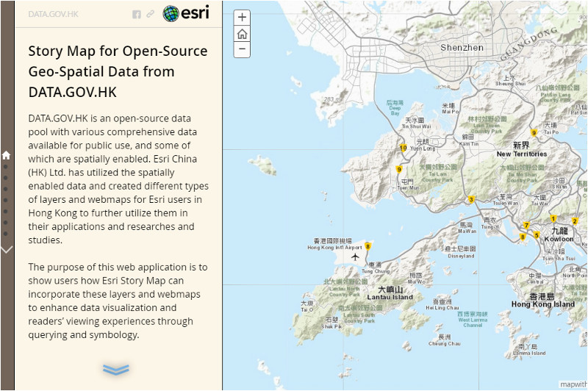Click the blue double-chevron scroll down arrow
The image size is (588, 391).
click(x=116, y=370)
